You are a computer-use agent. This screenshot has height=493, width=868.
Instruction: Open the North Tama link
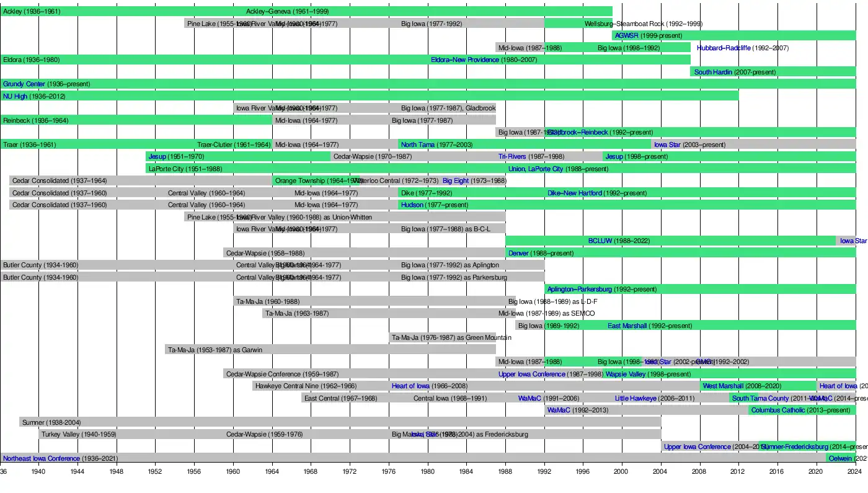[417, 144]
